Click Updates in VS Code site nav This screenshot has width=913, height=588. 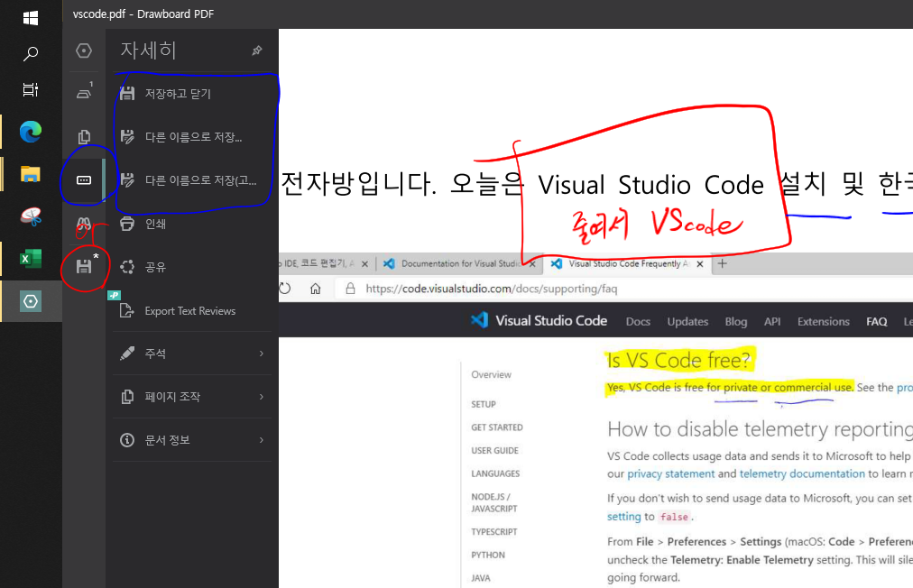coord(687,321)
